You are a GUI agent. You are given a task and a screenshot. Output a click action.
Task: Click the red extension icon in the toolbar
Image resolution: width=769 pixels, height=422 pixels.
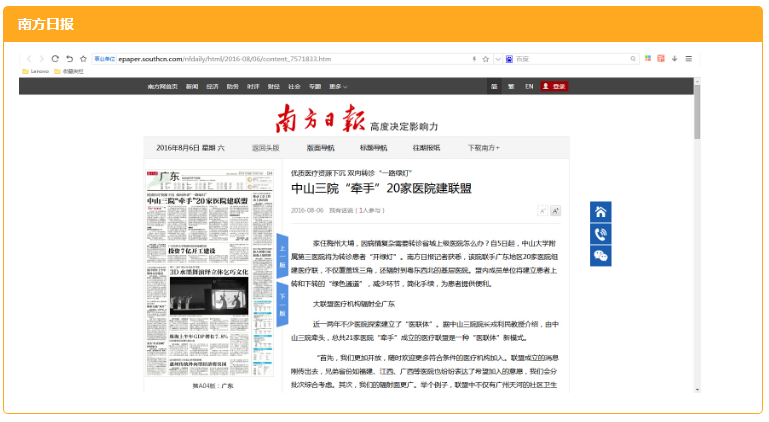[661, 58]
